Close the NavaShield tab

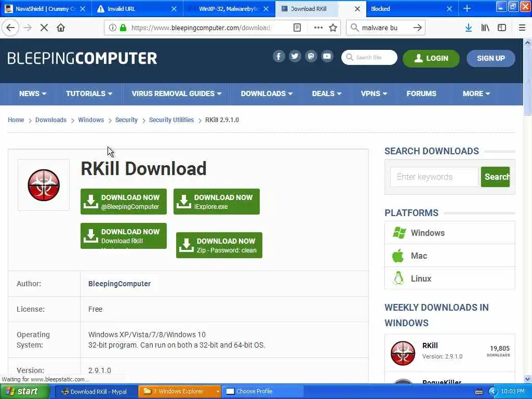point(83,9)
